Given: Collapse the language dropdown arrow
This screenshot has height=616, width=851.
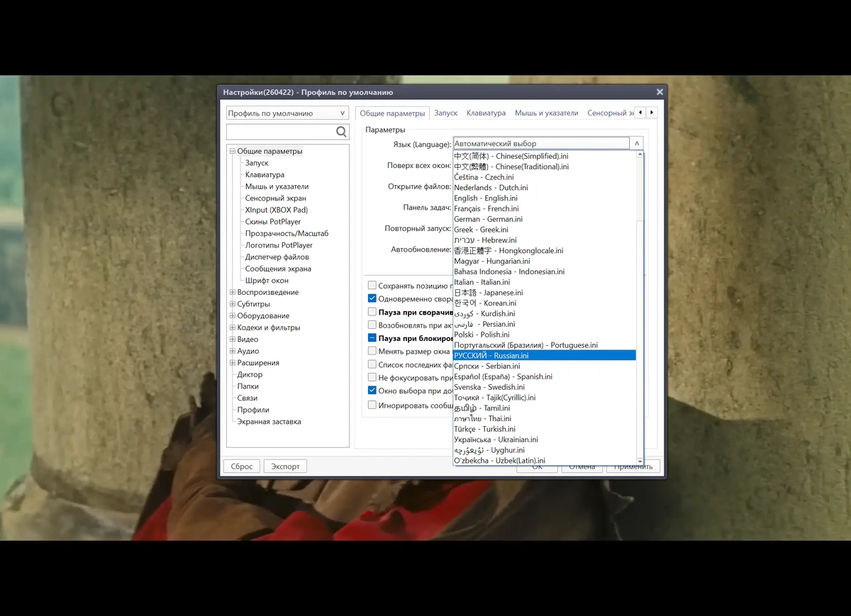Looking at the screenshot, I should (x=637, y=143).
